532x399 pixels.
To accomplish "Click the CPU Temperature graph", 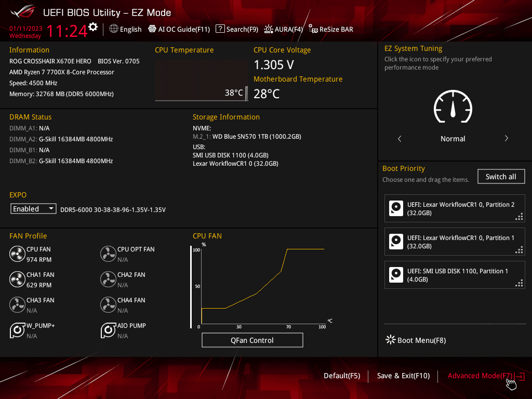I will tap(202, 81).
